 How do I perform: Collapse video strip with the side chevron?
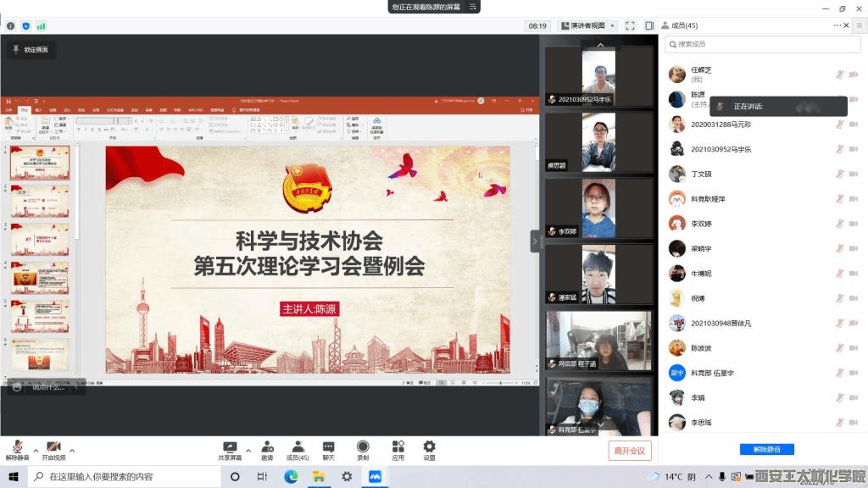pyautogui.click(x=536, y=241)
